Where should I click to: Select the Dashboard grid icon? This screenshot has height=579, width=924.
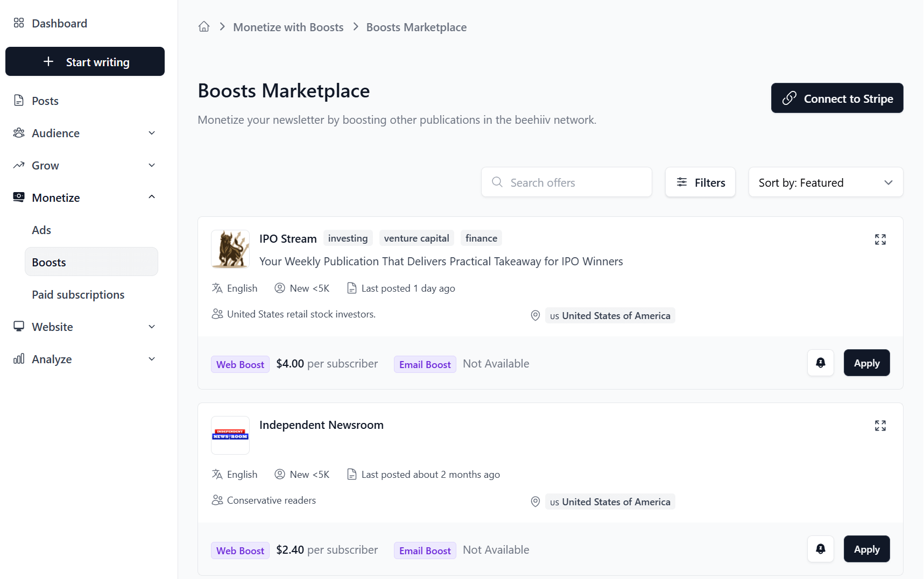tap(18, 23)
